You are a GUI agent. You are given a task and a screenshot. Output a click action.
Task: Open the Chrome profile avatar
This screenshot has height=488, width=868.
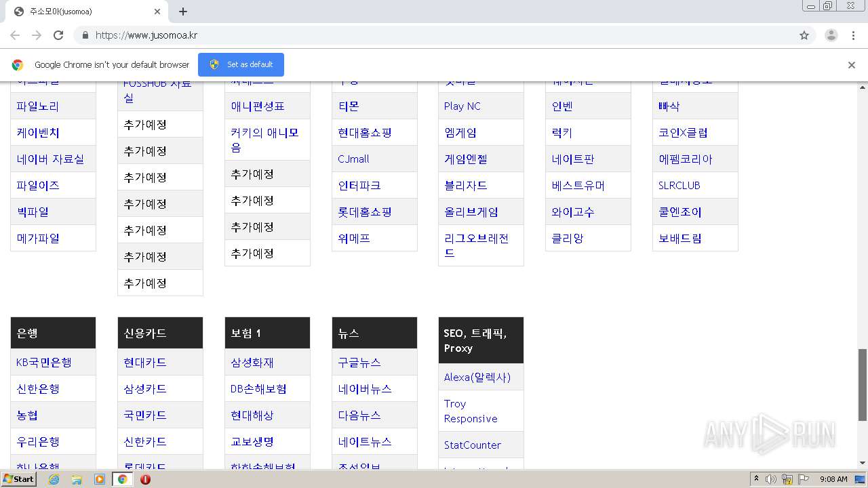point(831,35)
